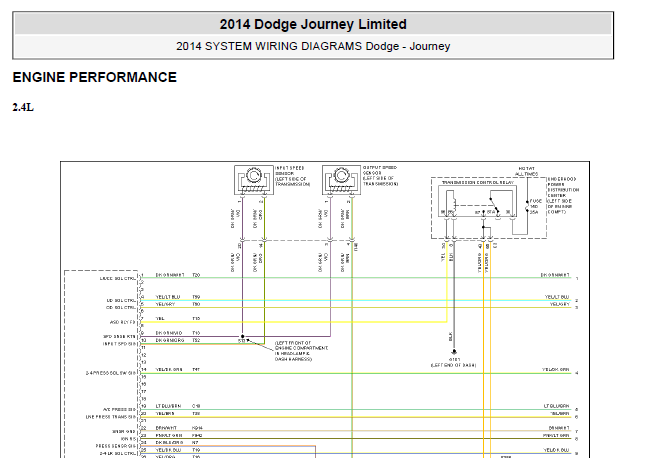
Task: Click the "TRANSMISSION CONTROL RELAY" label
Action: click(478, 182)
